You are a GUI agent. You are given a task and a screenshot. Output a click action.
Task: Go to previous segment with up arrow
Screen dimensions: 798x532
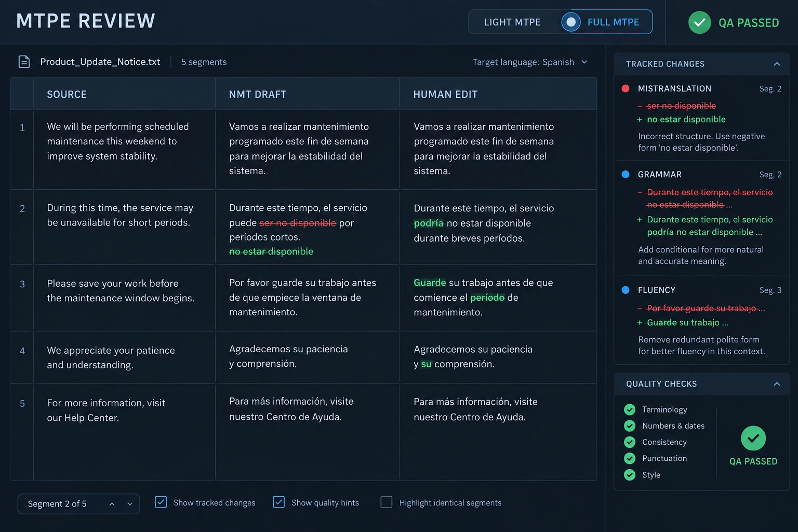point(112,504)
